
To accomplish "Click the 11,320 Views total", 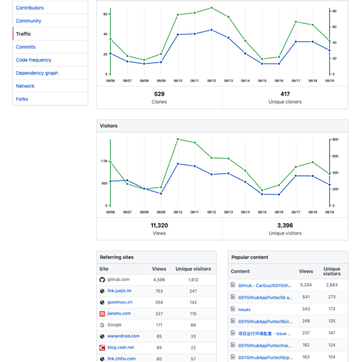I will tap(159, 226).
